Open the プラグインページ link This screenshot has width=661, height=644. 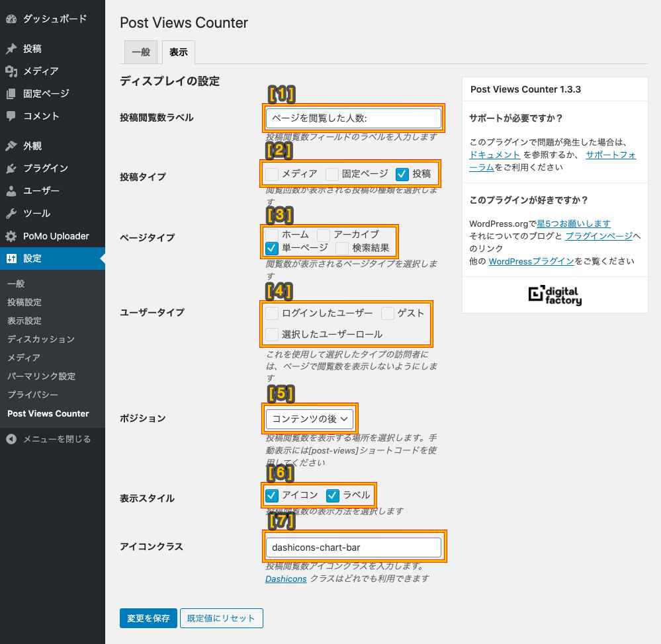(599, 236)
